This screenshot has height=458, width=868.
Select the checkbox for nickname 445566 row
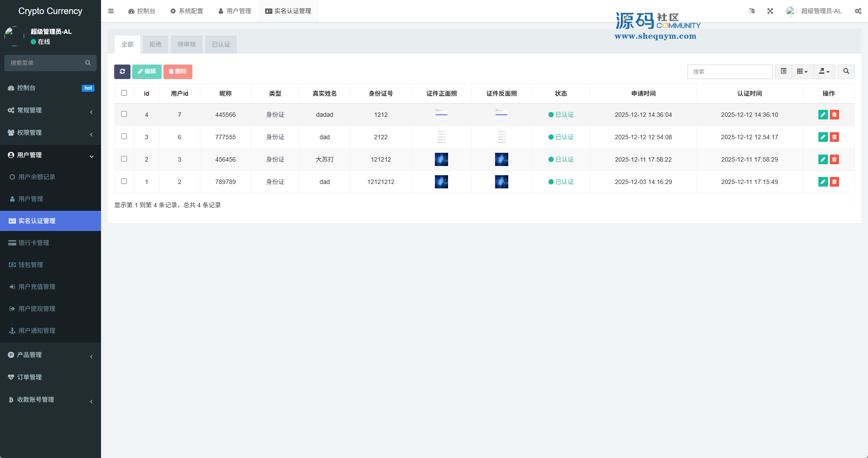coord(124,114)
